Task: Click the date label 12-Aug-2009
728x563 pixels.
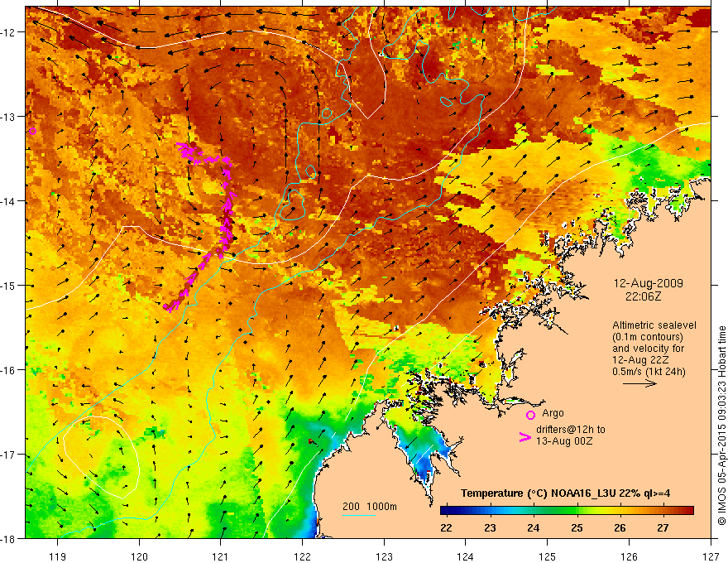Action: point(648,283)
